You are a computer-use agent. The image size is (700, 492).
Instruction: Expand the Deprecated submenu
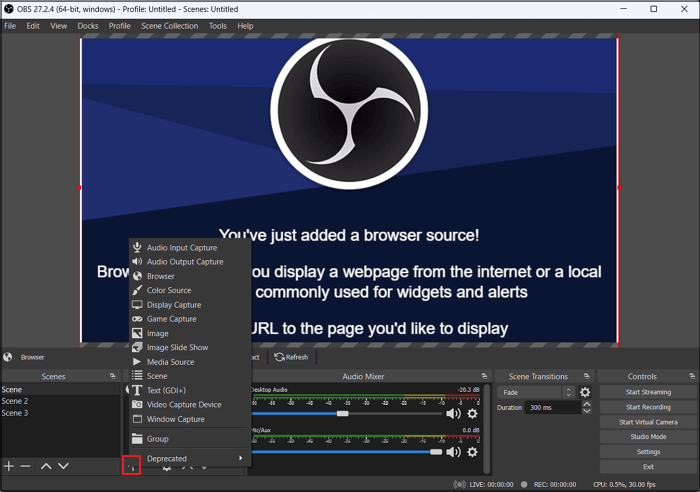click(191, 459)
